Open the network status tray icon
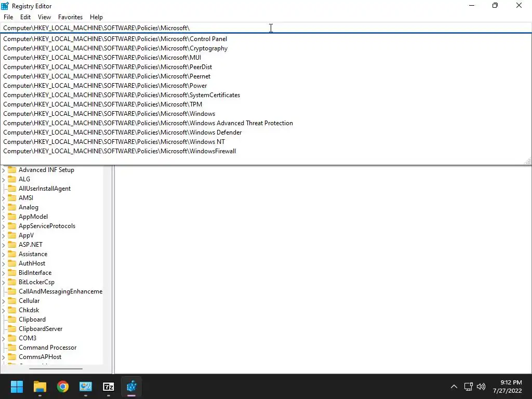The image size is (532, 399). 469,387
